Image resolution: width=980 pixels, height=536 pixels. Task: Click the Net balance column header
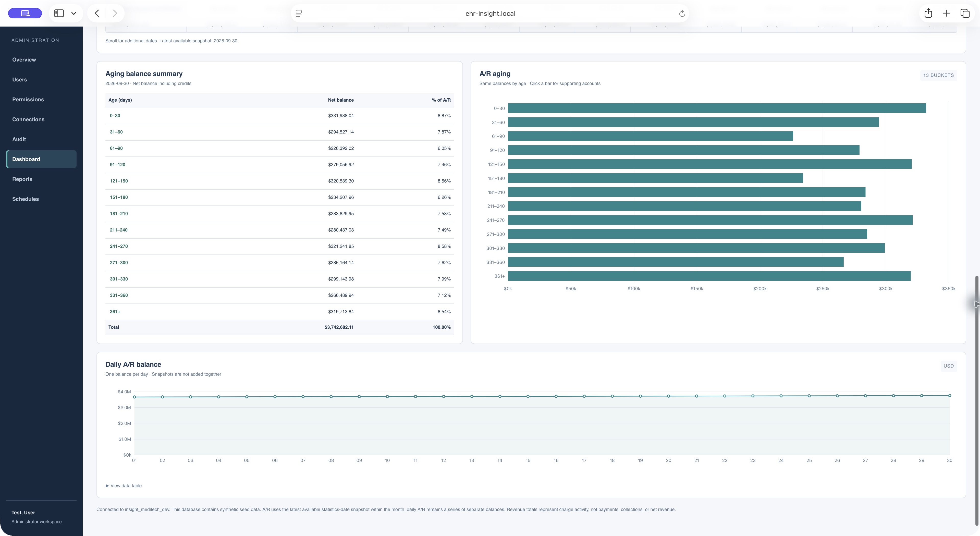[341, 100]
